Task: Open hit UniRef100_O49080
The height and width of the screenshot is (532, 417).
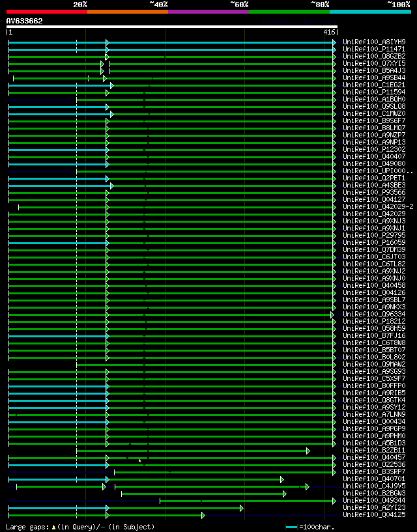Action: (x=374, y=163)
